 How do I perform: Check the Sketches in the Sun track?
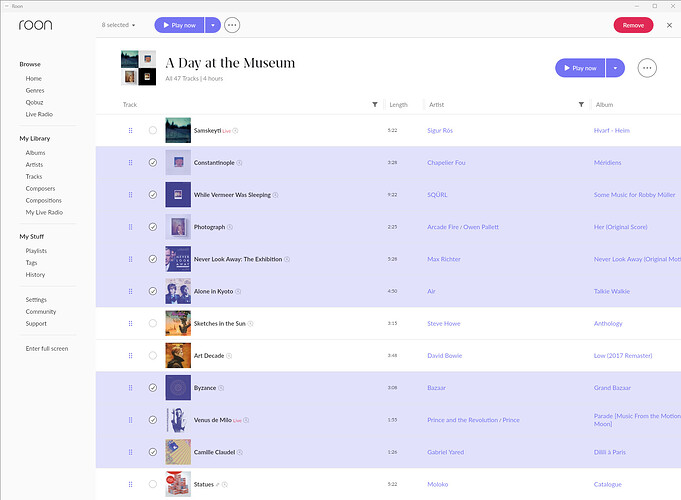(153, 323)
